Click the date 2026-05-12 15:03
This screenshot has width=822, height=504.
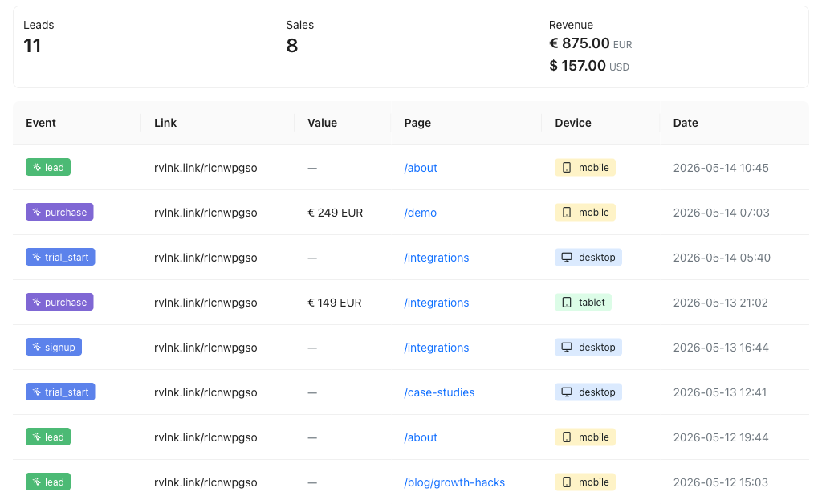click(x=721, y=482)
